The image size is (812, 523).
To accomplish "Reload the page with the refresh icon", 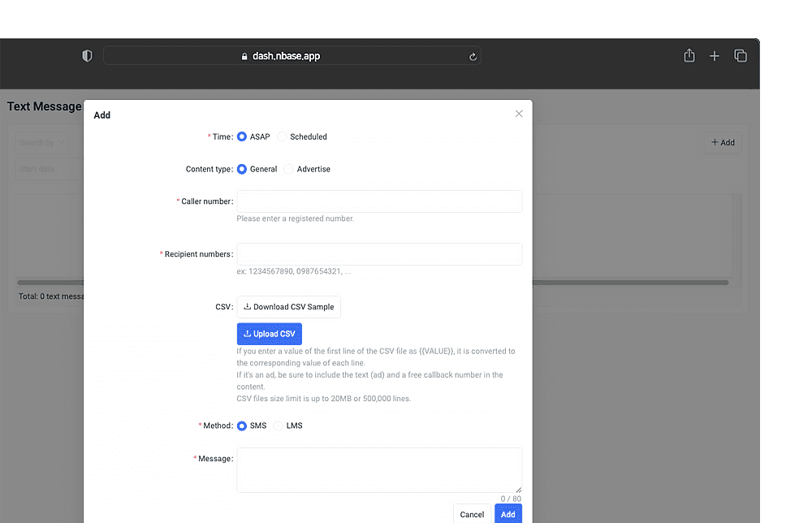I will [x=473, y=57].
